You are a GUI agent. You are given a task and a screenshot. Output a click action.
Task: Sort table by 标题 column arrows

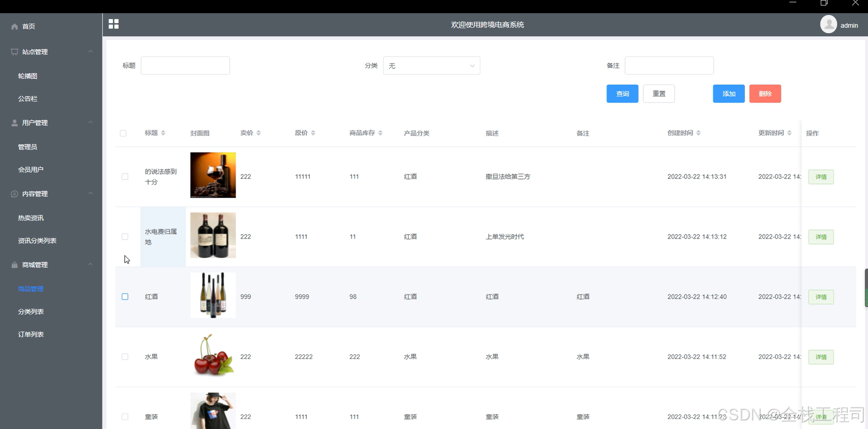coord(163,133)
